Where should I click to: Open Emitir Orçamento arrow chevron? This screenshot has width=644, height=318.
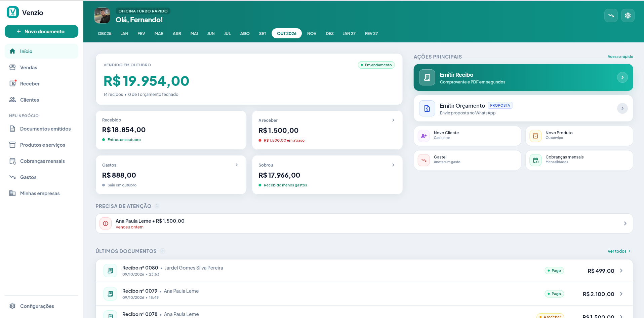coord(622,108)
